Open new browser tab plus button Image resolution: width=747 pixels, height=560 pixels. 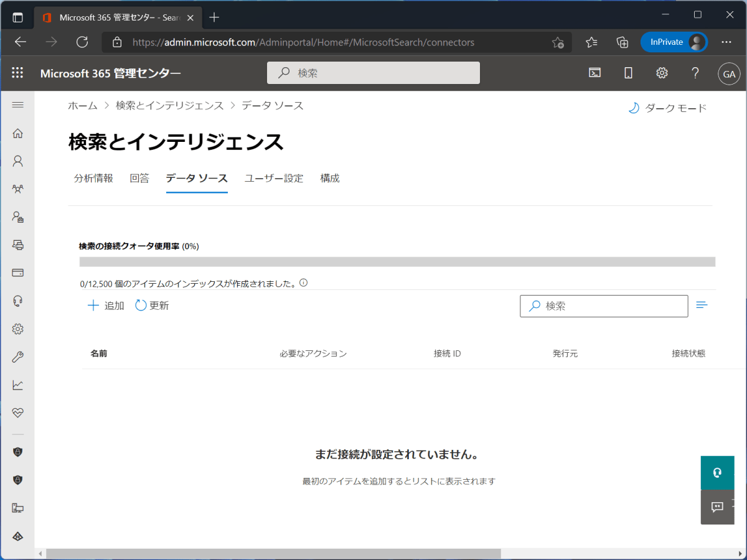click(x=214, y=17)
